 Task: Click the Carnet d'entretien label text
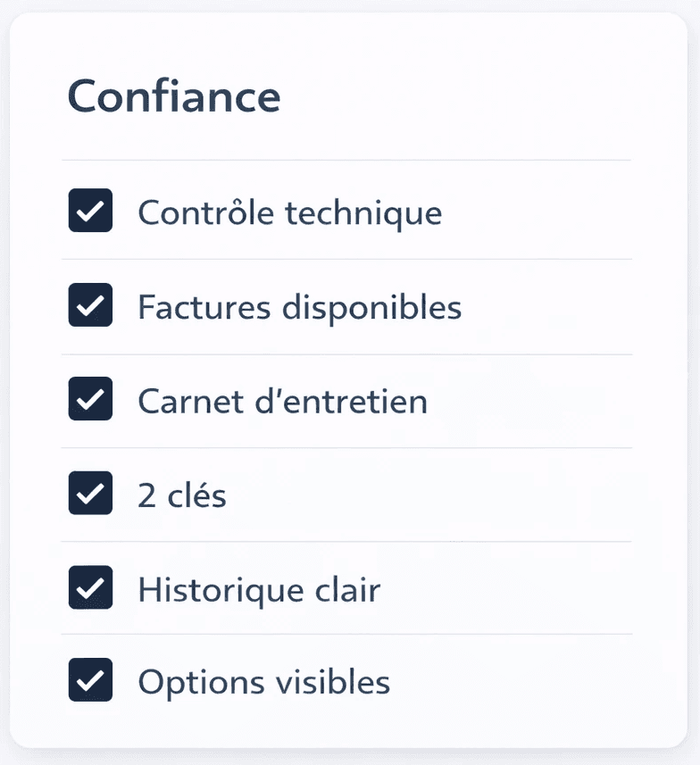tap(283, 401)
